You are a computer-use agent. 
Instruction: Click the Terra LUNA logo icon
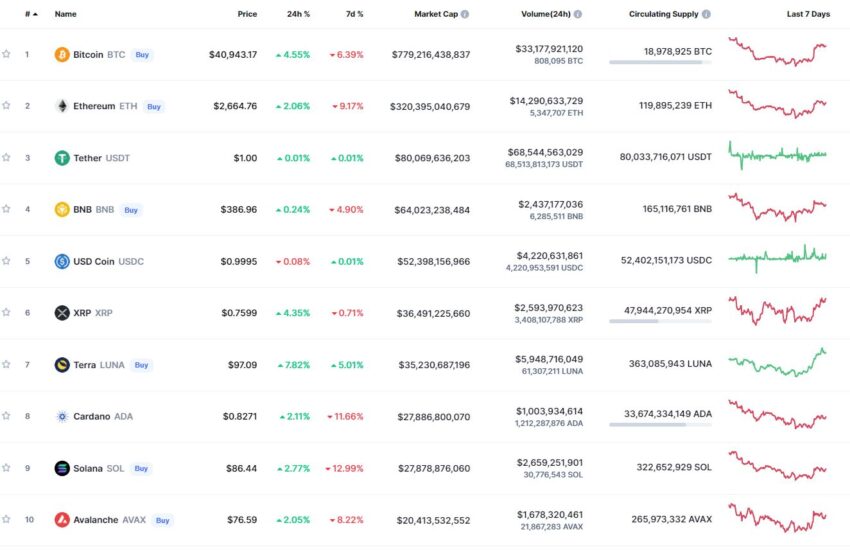[62, 365]
